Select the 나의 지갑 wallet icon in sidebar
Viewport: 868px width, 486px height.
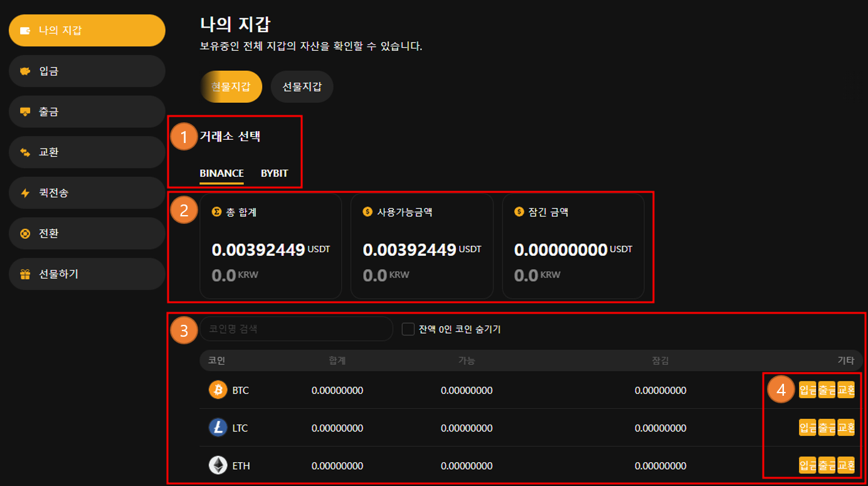coord(25,29)
